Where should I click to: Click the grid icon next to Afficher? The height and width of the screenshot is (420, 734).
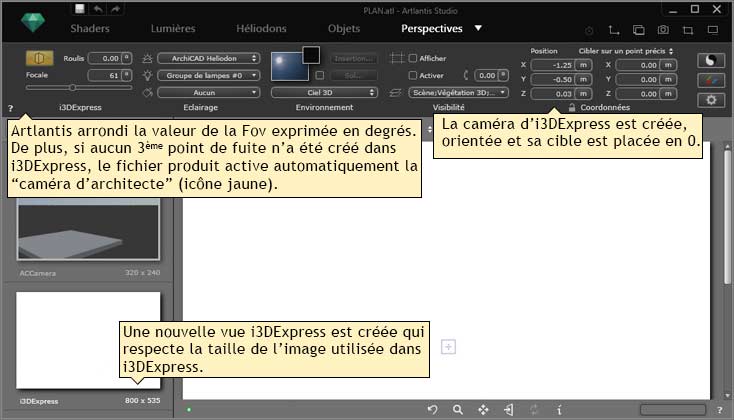pos(396,58)
